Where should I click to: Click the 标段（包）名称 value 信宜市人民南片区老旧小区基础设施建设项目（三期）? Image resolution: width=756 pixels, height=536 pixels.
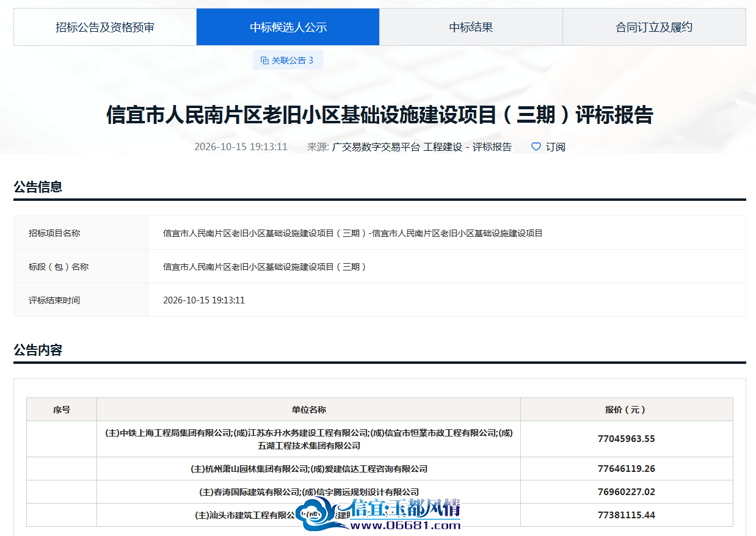(265, 266)
